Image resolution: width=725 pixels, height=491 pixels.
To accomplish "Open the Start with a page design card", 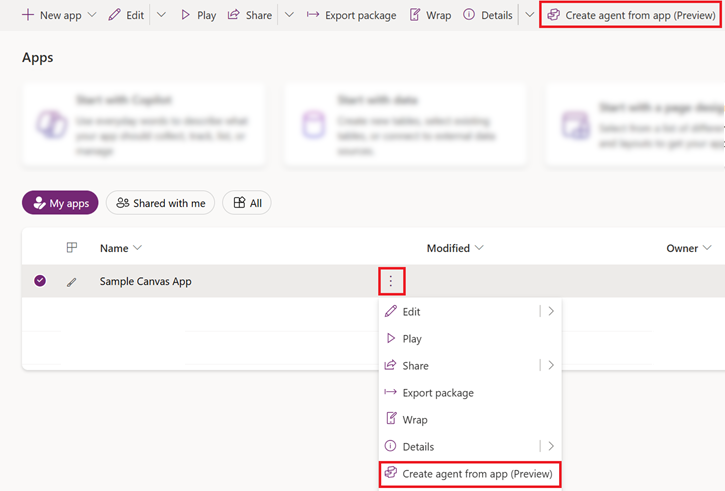I will click(635, 125).
